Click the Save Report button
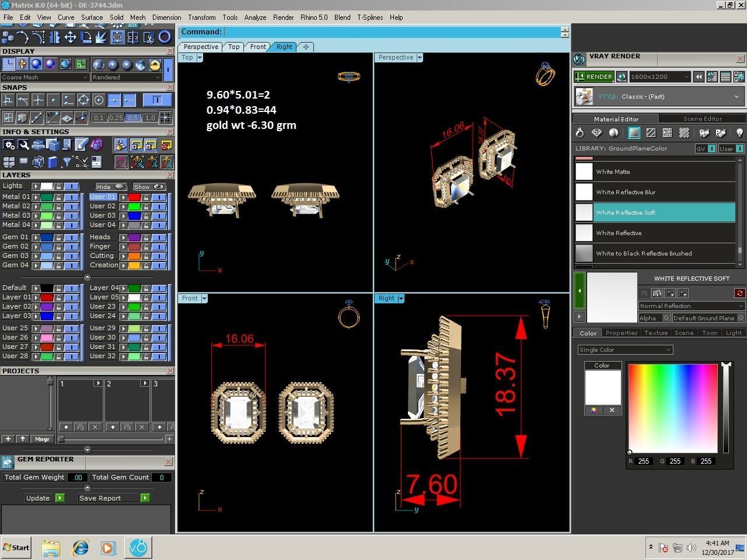Image resolution: width=747 pixels, height=560 pixels. 114,498
